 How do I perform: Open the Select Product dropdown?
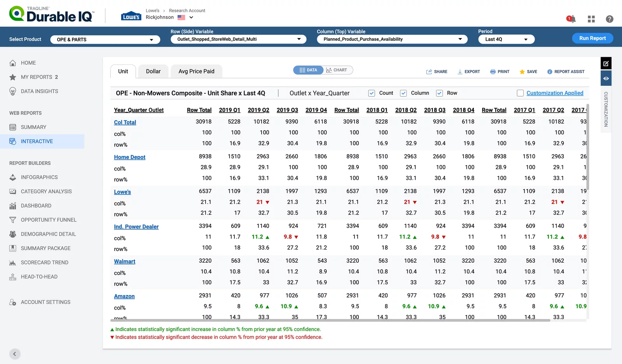pyautogui.click(x=105, y=40)
